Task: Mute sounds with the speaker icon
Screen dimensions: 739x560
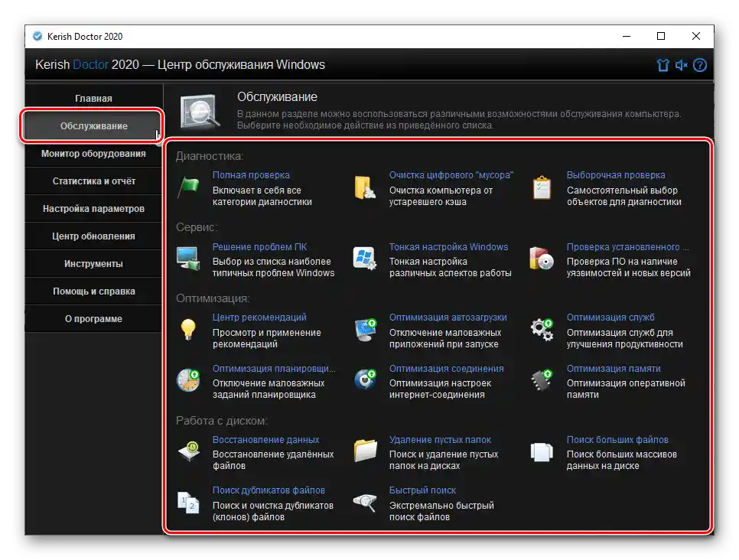Action: point(682,65)
